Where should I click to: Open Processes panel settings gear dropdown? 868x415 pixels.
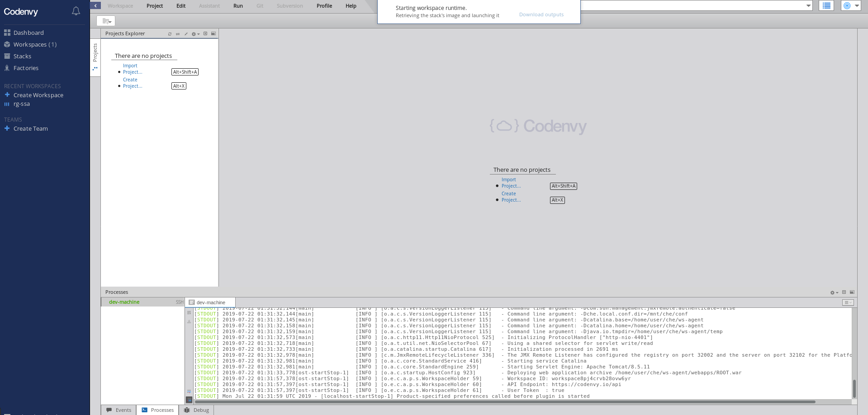click(x=834, y=292)
